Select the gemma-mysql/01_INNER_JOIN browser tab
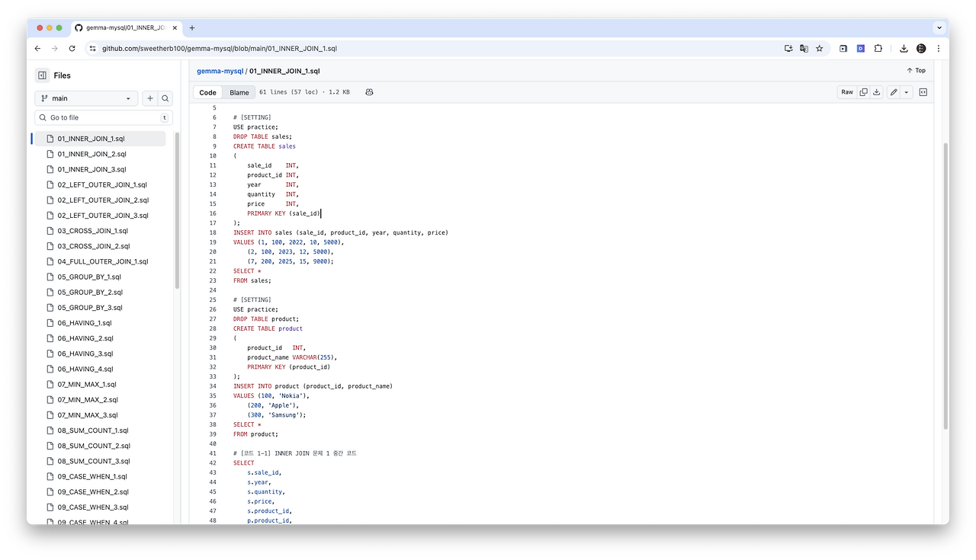Viewport: 976px width, 560px height. (x=126, y=28)
